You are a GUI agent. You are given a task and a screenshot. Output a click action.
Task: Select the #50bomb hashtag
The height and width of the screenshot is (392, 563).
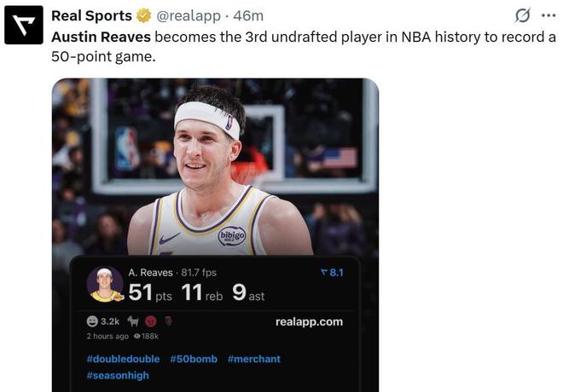194,359
